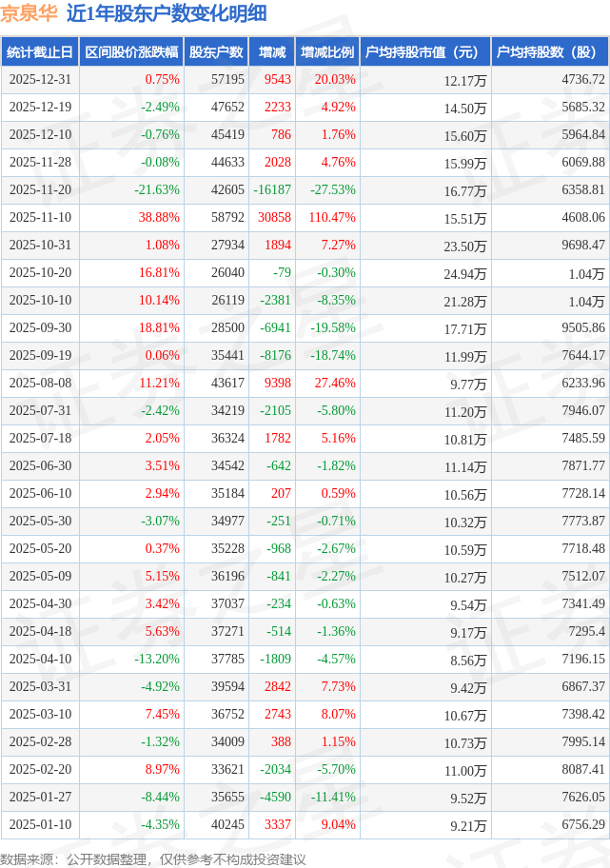Click the price change value 8.97%

[x=162, y=769]
